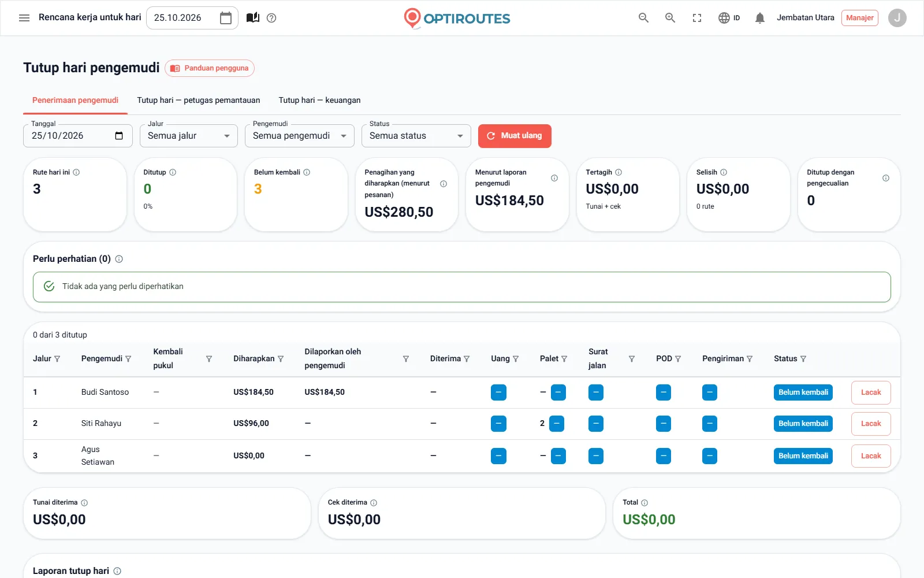Click the zoom magnifier icon
Image resolution: width=924 pixels, height=578 pixels.
(x=670, y=18)
